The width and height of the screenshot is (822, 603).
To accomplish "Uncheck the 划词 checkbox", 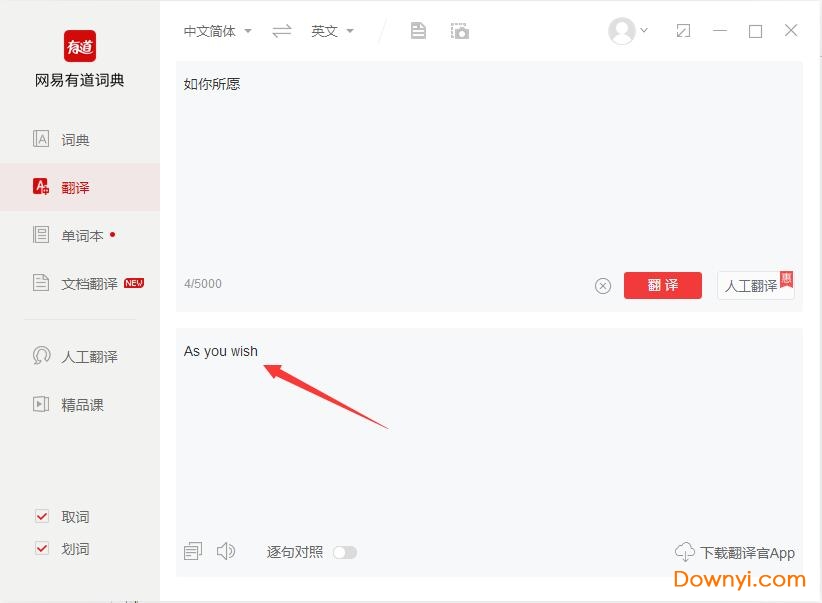I will (42, 549).
